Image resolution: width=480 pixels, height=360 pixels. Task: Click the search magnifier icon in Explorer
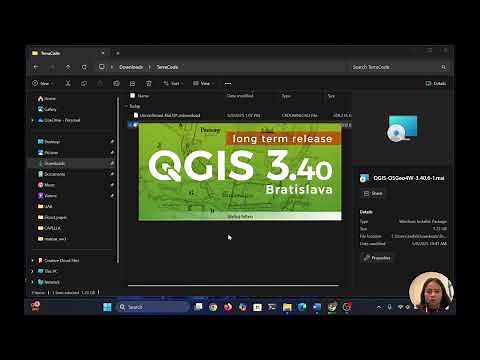point(444,67)
